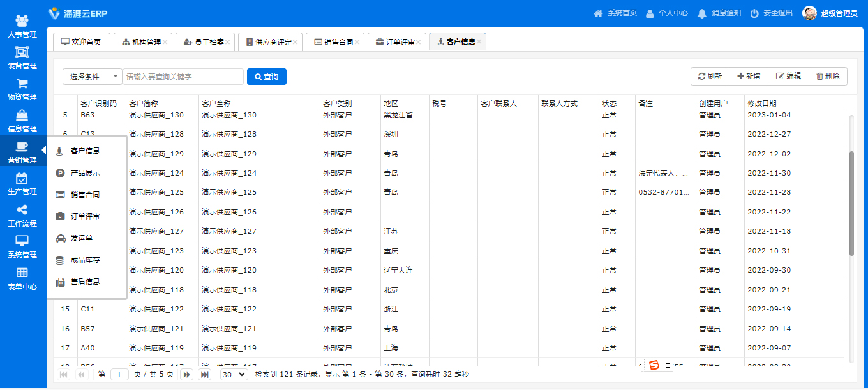
Task: Open 生产管理 module in sidebar
Action: (22, 184)
